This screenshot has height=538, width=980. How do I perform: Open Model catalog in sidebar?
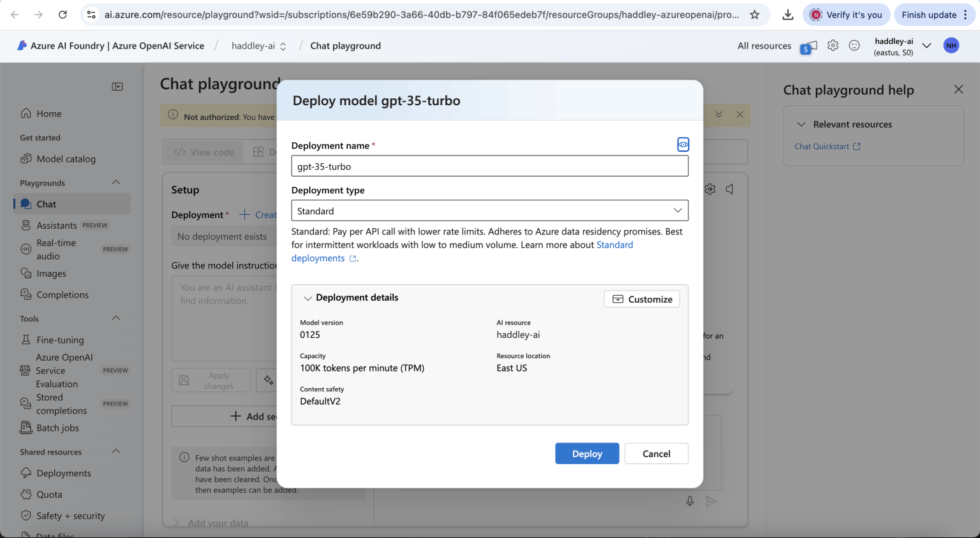[x=66, y=159]
